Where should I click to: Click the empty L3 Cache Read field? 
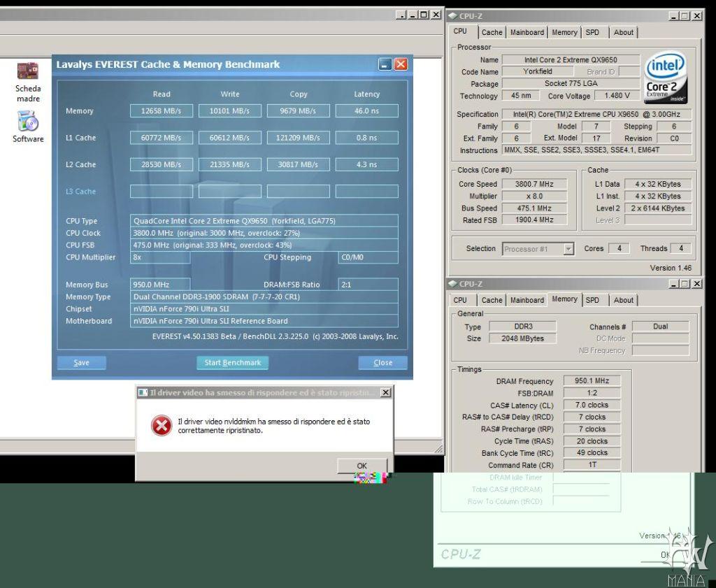coord(162,192)
